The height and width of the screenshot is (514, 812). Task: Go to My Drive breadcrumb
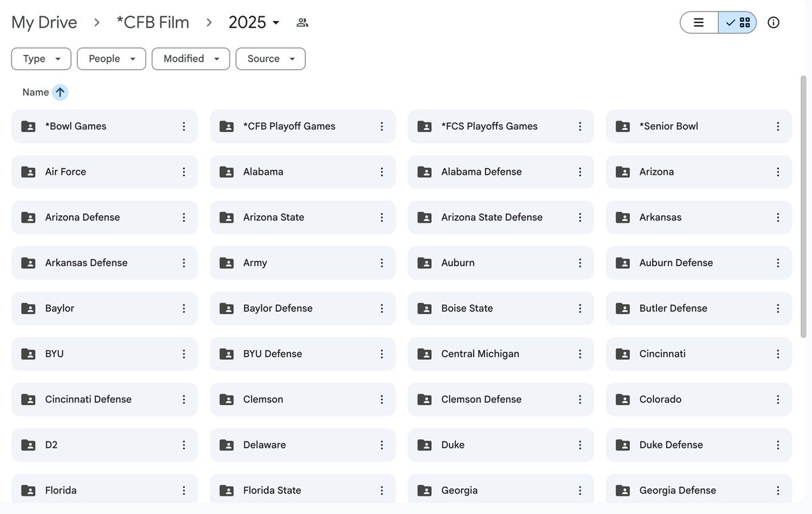tap(45, 22)
